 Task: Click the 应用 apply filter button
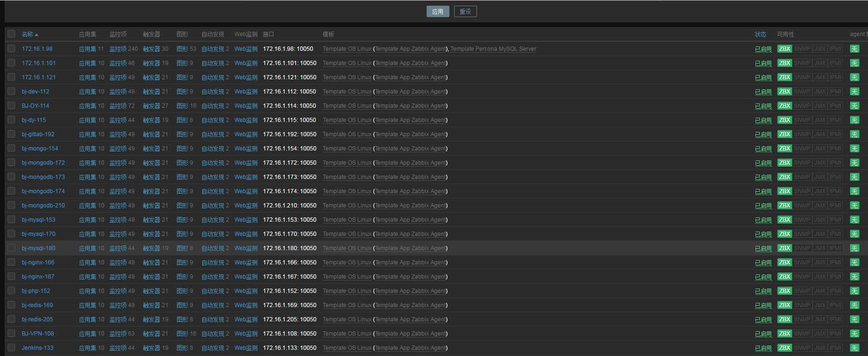point(438,11)
